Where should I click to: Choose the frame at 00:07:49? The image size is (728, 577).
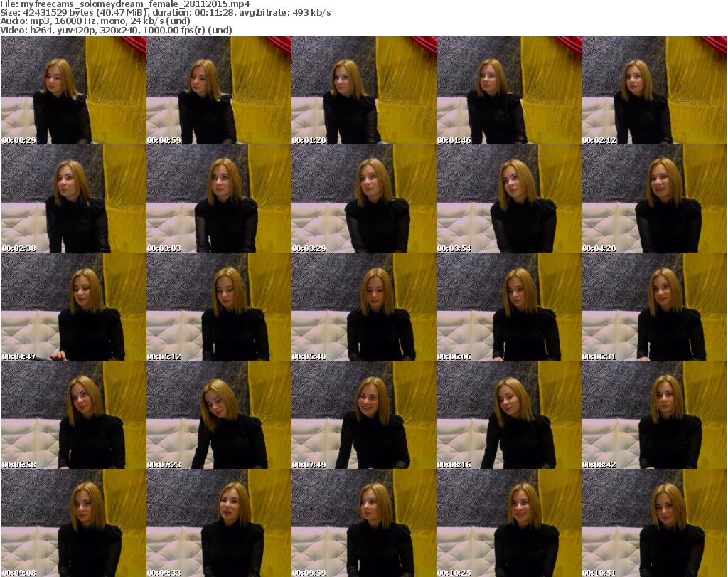pos(364,415)
